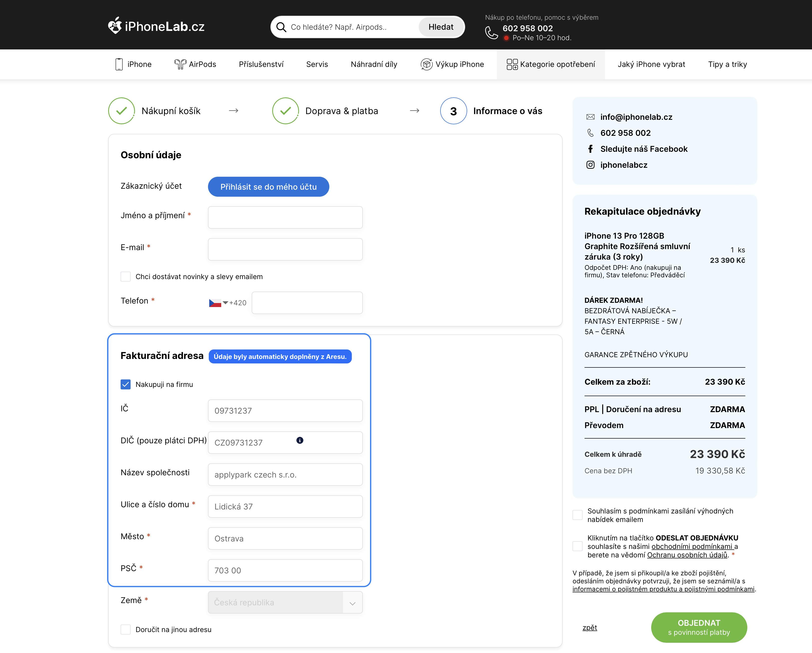This screenshot has width=812, height=653.
Task: Open the AirPods menu item
Action: [195, 64]
